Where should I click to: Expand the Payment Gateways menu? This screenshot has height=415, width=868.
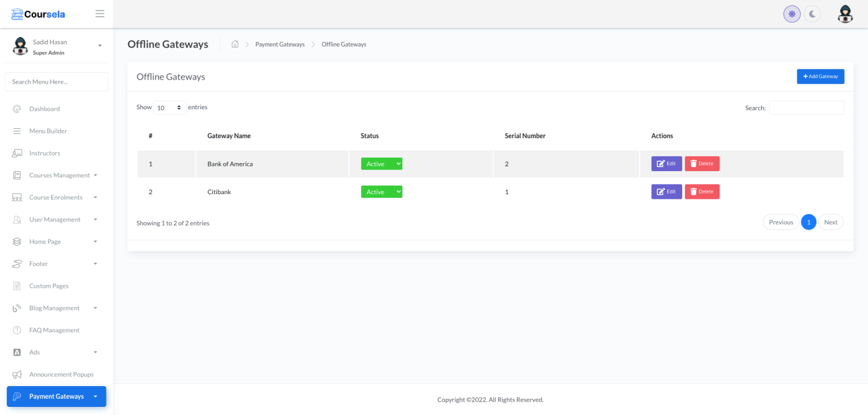[x=57, y=397]
